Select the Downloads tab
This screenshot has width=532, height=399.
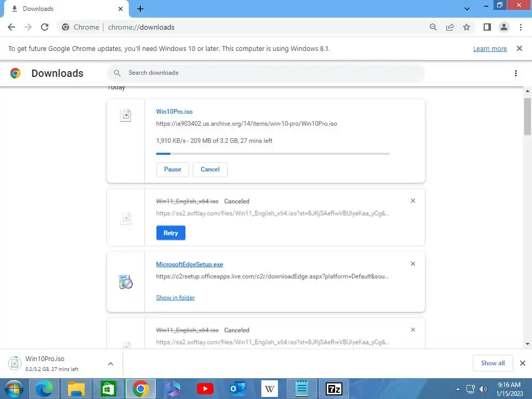pyautogui.click(x=66, y=9)
